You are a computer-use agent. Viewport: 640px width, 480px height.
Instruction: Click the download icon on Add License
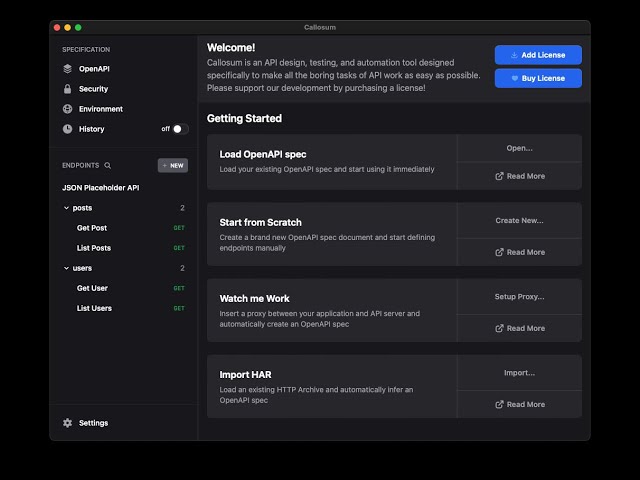[514, 55]
